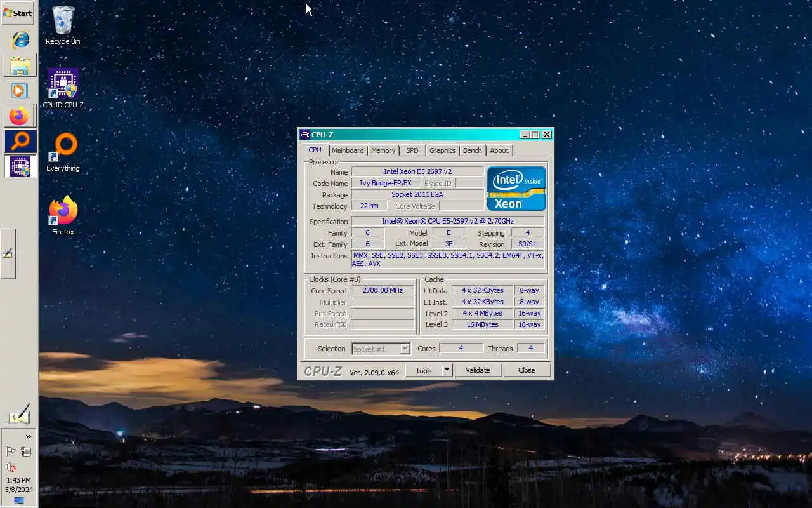Click the Specification field with 2.70GHz

point(448,221)
